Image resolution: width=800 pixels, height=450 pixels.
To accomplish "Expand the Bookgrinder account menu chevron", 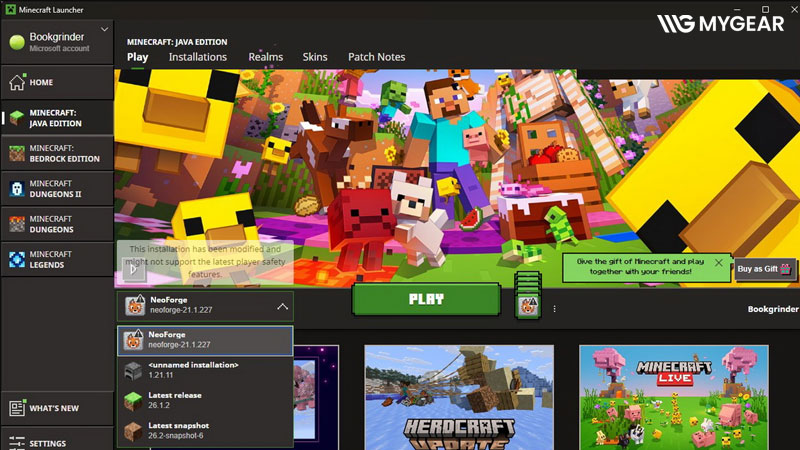I will point(104,30).
